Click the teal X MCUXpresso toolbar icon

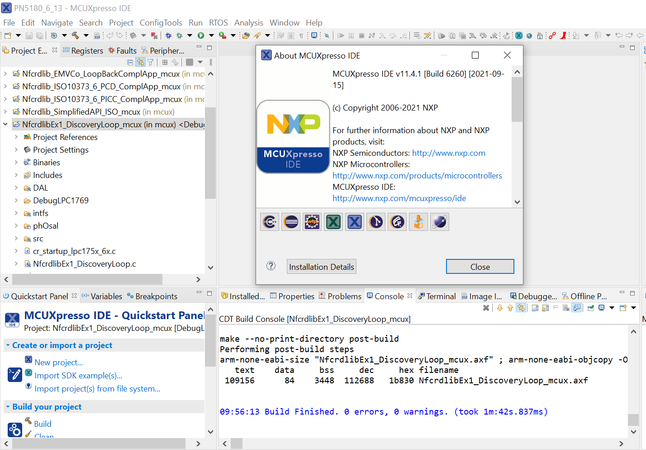pos(519,35)
